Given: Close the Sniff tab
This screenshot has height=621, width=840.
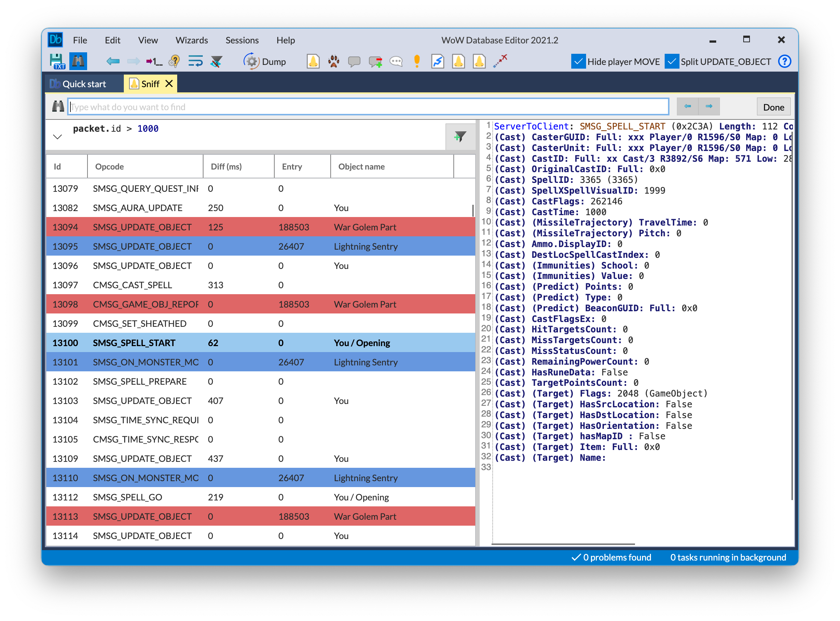Looking at the screenshot, I should point(169,83).
